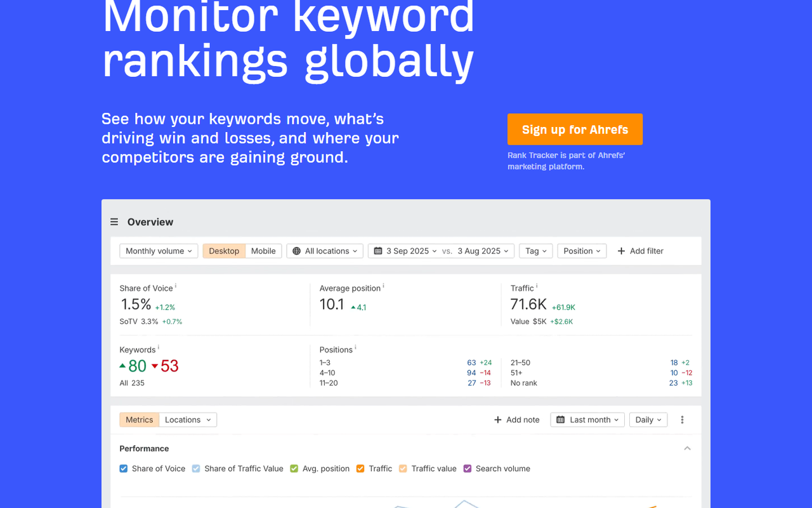Click the calendar icon in Last month
The height and width of the screenshot is (508, 812).
[561, 420]
